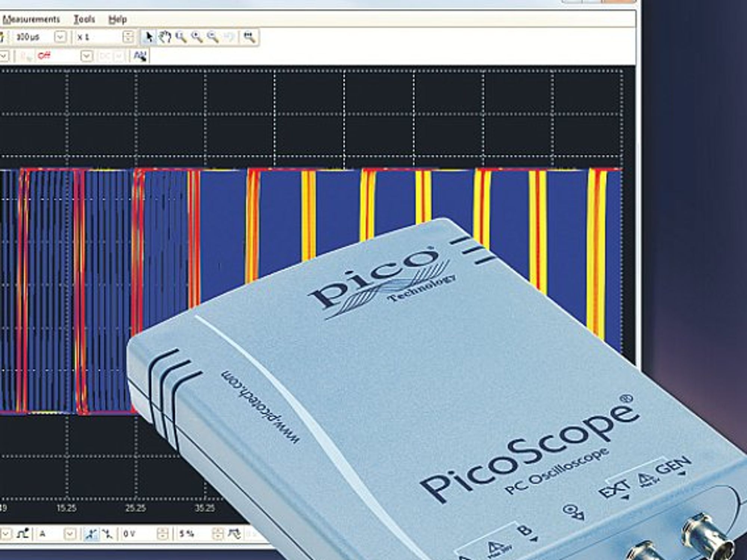Click the 15.25 time axis label
Image resolution: width=747 pixels, height=560 pixels.
(x=66, y=508)
